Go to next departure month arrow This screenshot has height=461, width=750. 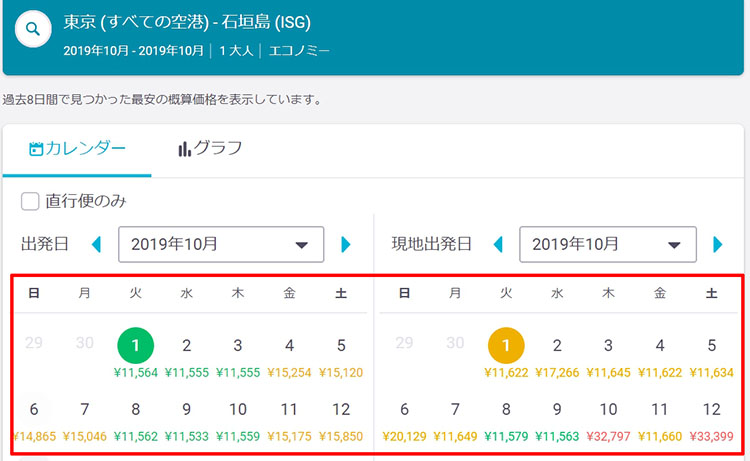click(345, 244)
